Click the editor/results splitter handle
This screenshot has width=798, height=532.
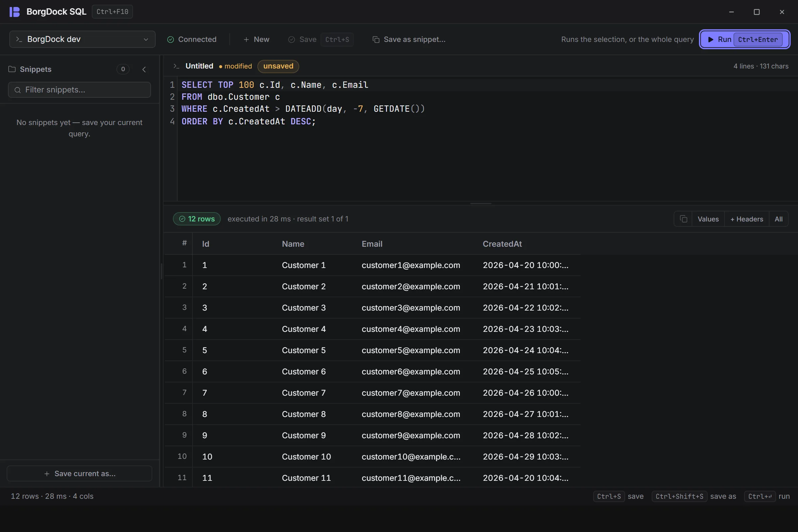coord(481,203)
